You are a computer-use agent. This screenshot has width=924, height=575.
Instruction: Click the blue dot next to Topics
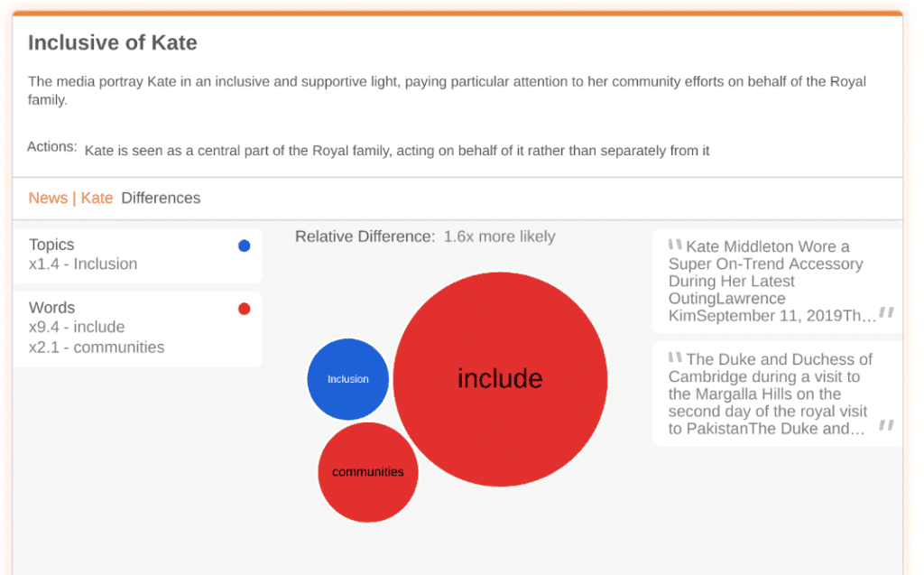tap(244, 246)
